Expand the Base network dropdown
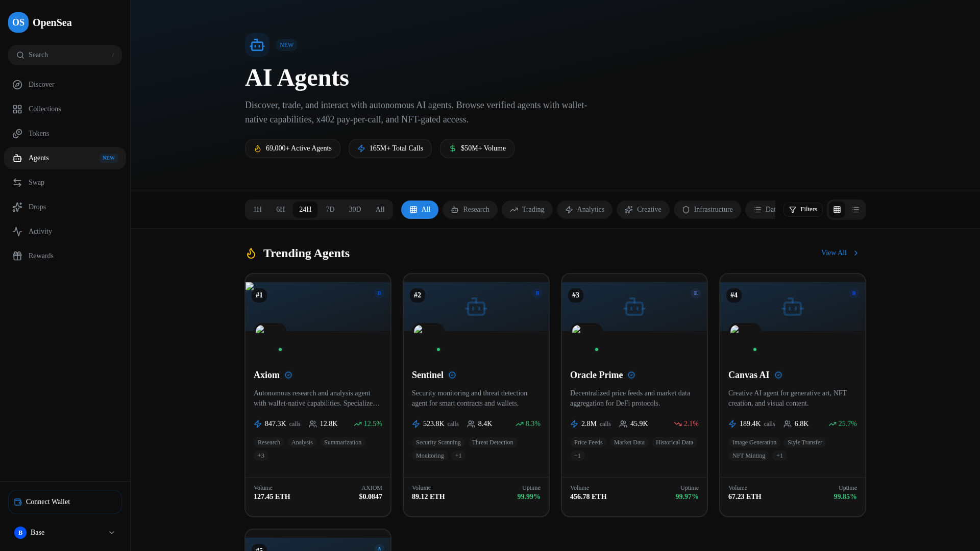The image size is (980, 551). (x=65, y=533)
